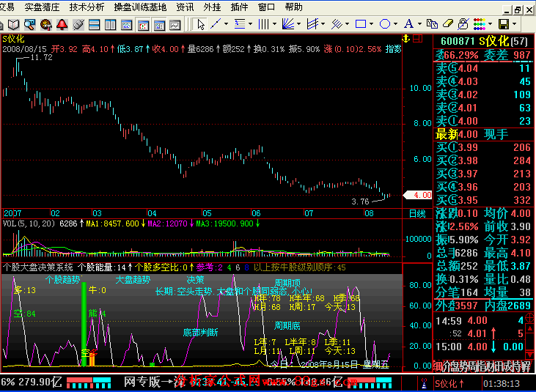
Task: Select the ellipse drawing tool
Action: 385,24
